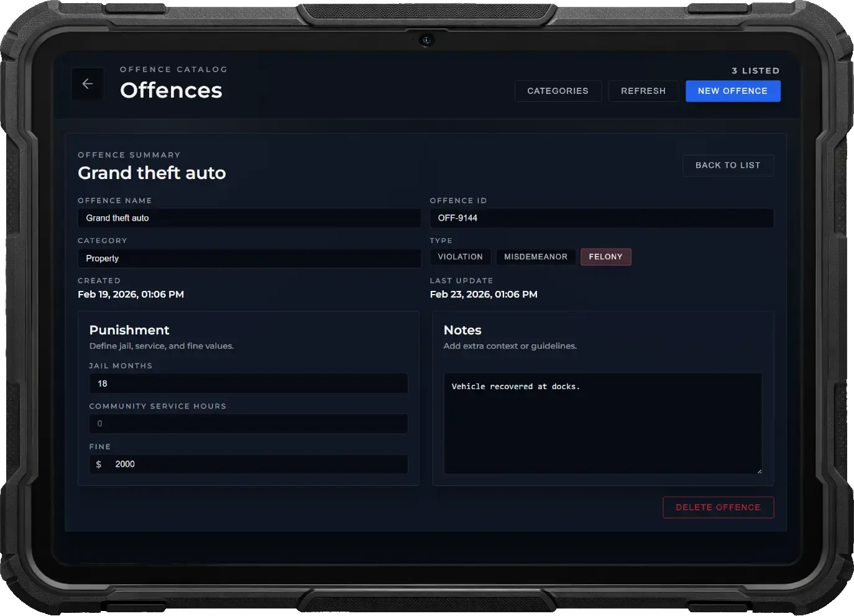This screenshot has height=616, width=854.
Task: Switch back to list via BACK TO LIST
Action: 728,165
